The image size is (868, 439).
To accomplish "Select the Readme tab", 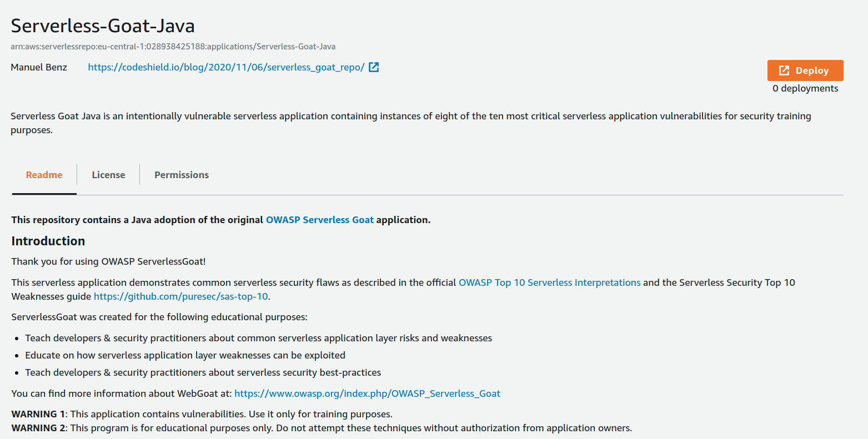I will (44, 175).
